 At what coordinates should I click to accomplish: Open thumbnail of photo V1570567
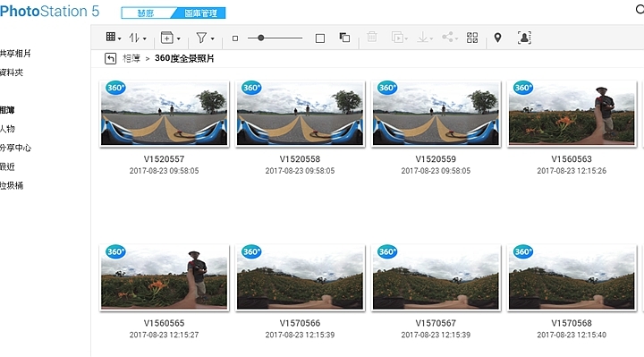coord(436,277)
